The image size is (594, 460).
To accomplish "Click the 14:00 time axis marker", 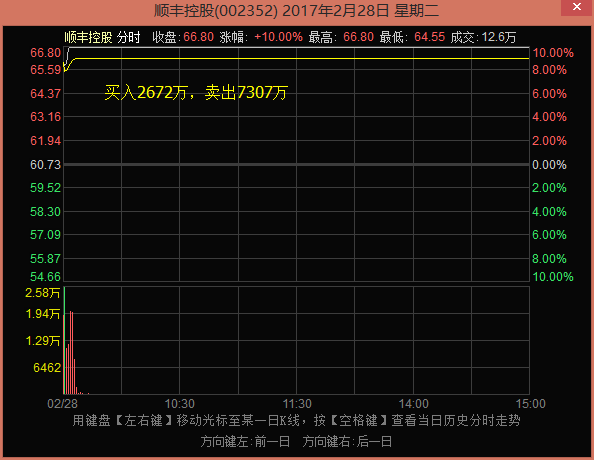I will click(x=413, y=404).
